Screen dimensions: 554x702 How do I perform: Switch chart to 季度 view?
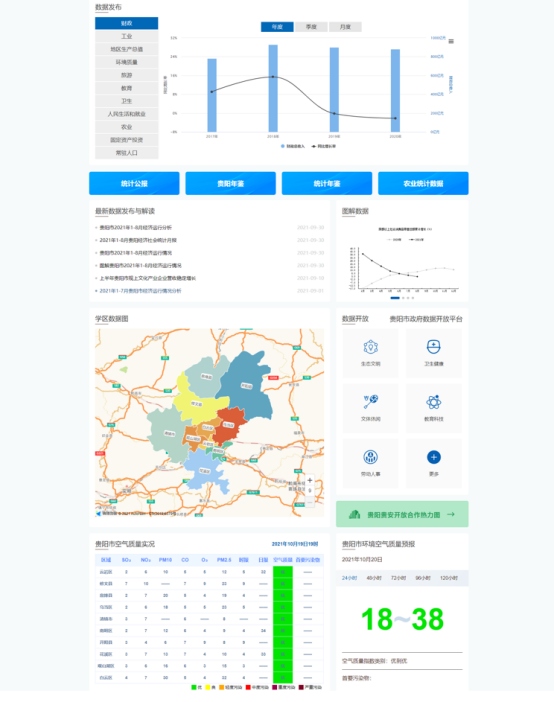(x=311, y=27)
